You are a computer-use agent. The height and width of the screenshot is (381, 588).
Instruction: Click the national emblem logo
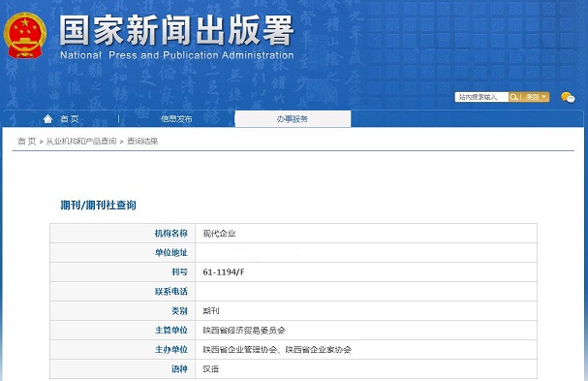pos(25,35)
